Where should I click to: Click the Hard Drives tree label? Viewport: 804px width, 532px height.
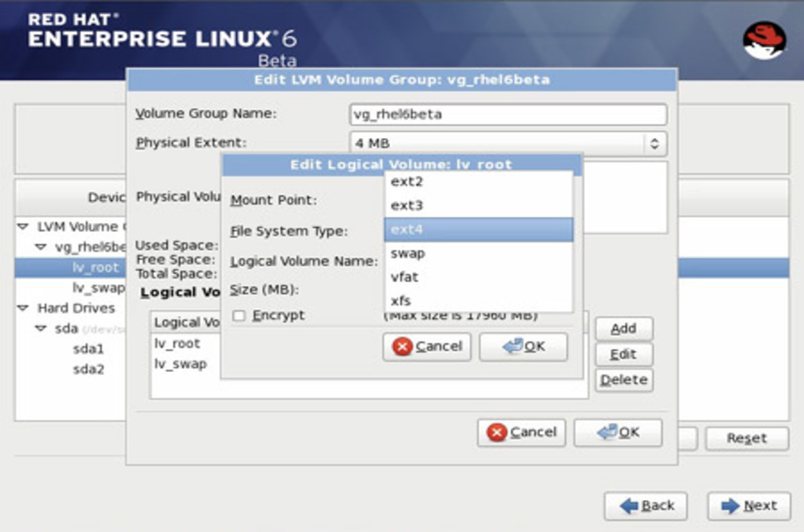(x=76, y=308)
